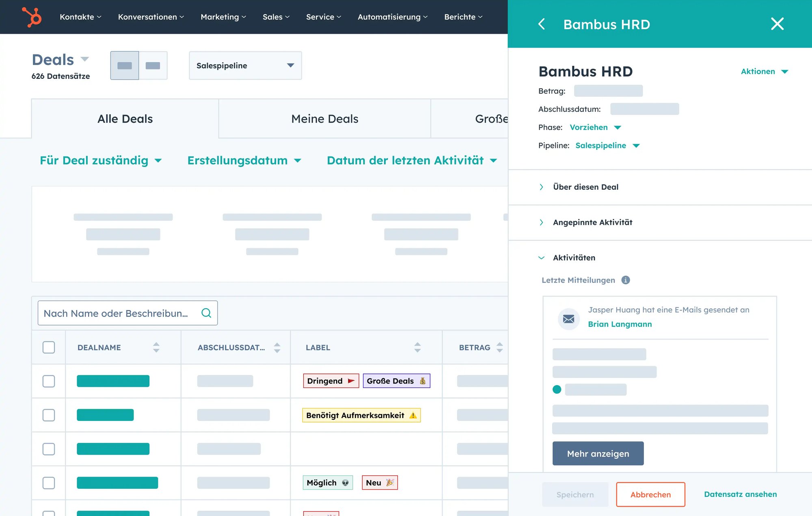This screenshot has width=812, height=516.
Task: Open the Salespipeline dropdown
Action: point(245,65)
